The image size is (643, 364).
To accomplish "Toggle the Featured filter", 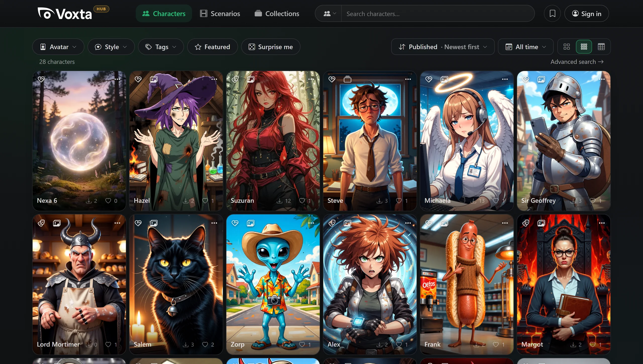I will [x=212, y=47].
